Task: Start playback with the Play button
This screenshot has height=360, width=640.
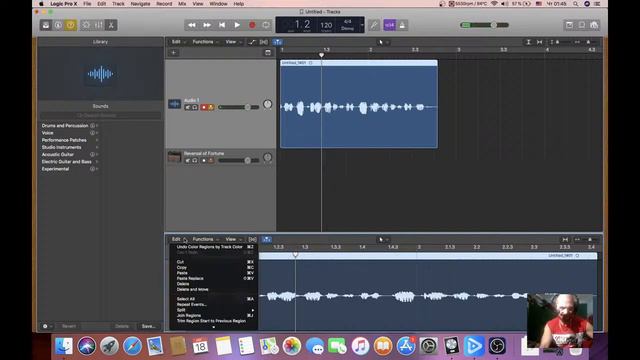Action: 237,25
